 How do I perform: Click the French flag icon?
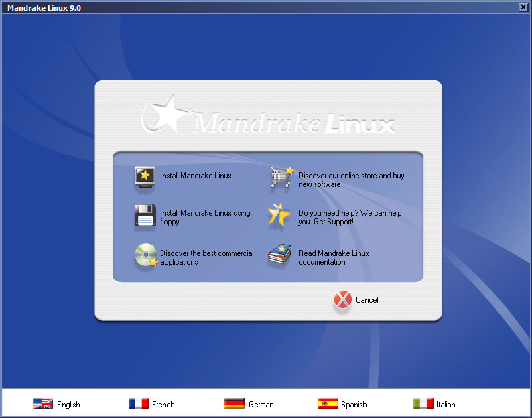click(x=139, y=403)
